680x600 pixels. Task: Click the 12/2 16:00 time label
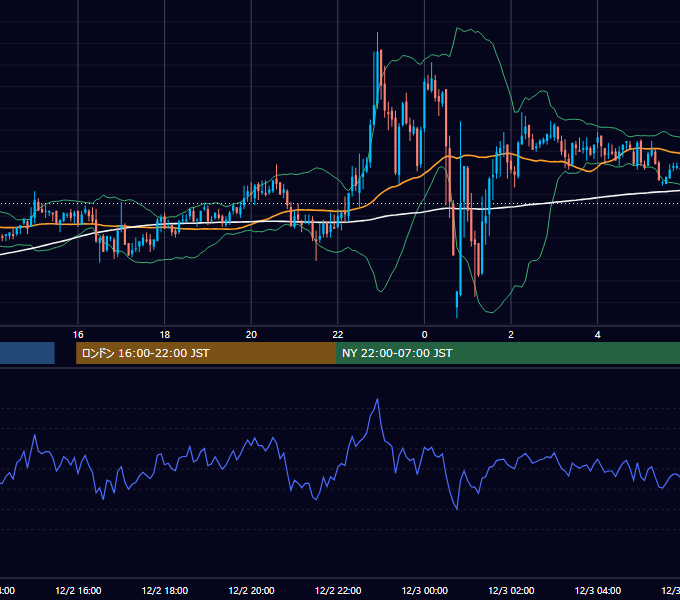coord(78,590)
